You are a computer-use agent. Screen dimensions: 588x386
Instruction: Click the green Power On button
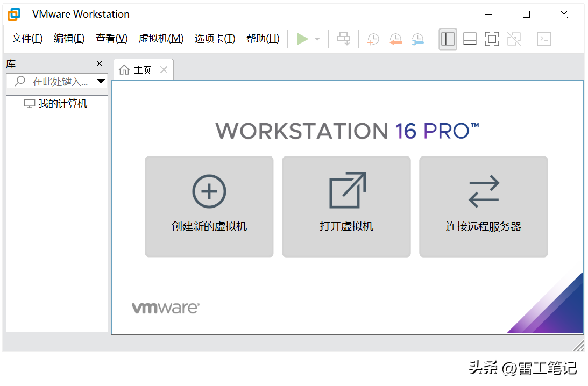(302, 39)
